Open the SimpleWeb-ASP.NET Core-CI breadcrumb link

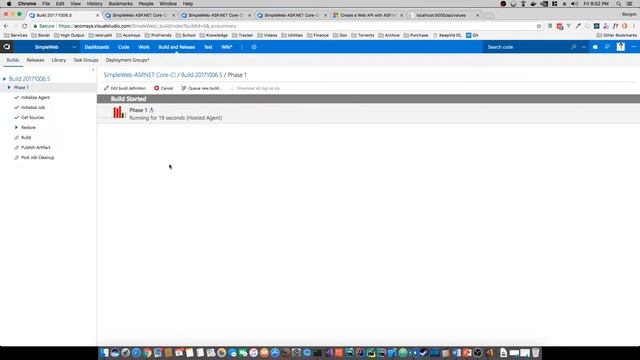pyautogui.click(x=140, y=75)
